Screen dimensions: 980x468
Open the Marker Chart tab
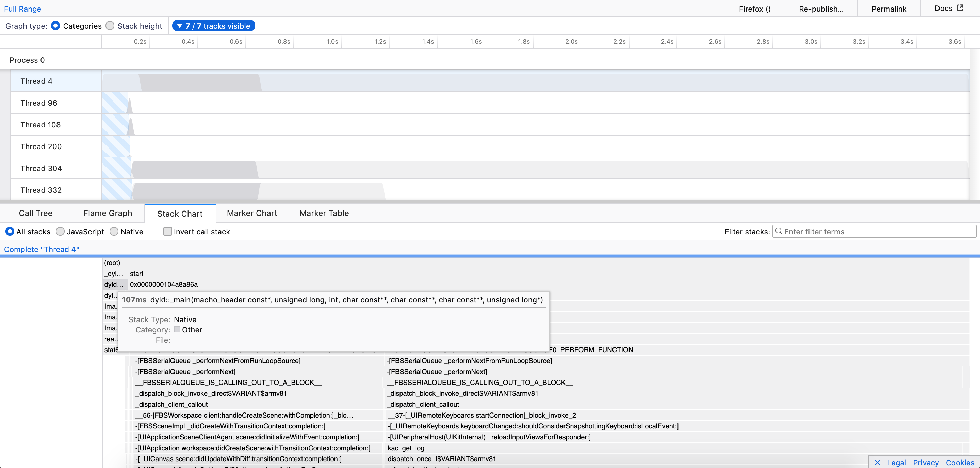(x=252, y=213)
